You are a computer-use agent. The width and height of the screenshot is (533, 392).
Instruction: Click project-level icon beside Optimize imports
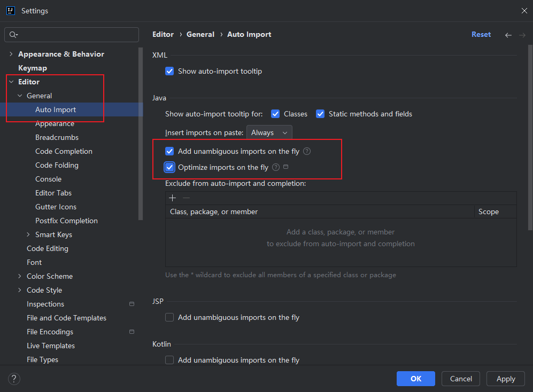point(286,167)
